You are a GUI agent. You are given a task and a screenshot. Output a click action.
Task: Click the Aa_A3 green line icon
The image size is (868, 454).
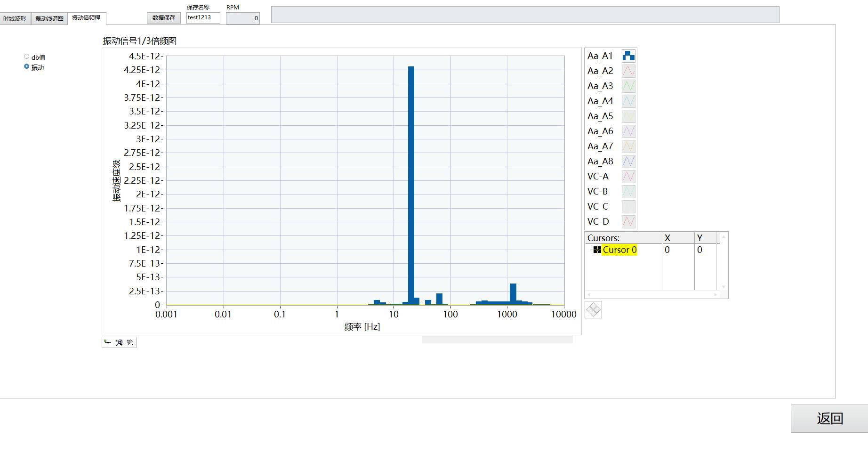pos(628,86)
